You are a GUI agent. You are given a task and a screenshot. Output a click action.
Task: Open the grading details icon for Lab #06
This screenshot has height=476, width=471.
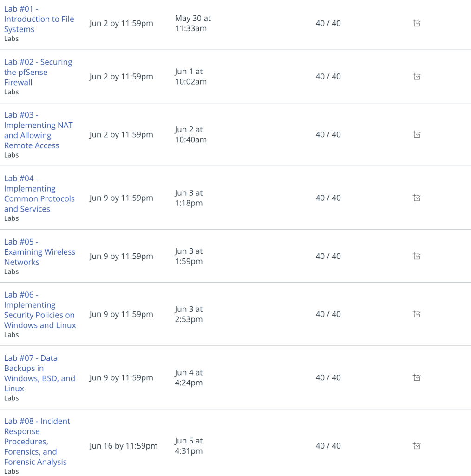tap(417, 314)
